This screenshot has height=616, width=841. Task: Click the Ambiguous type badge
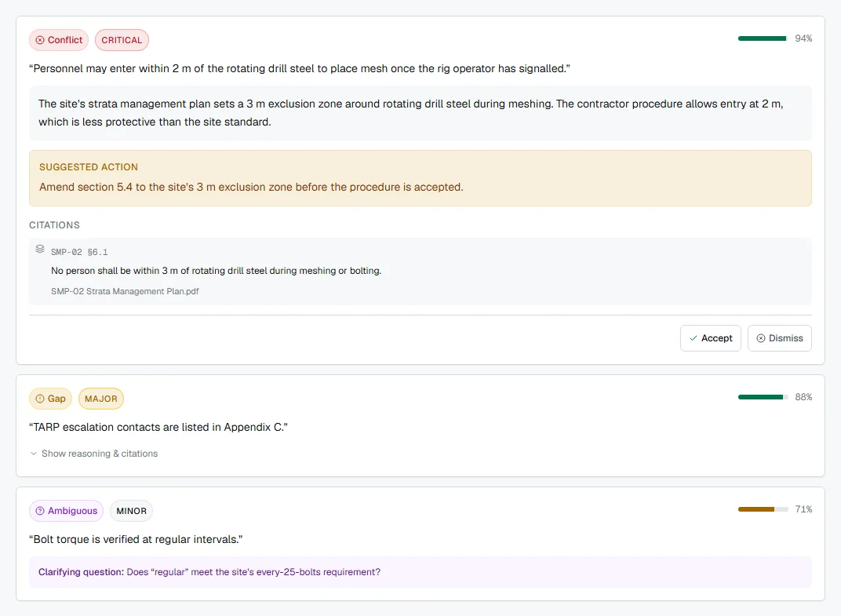pyautogui.click(x=66, y=511)
